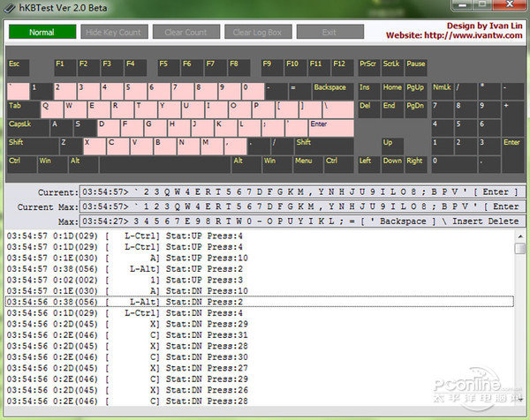Image resolution: width=530 pixels, height=420 pixels.
Task: Click the Left arrow key tile
Action: (368, 164)
